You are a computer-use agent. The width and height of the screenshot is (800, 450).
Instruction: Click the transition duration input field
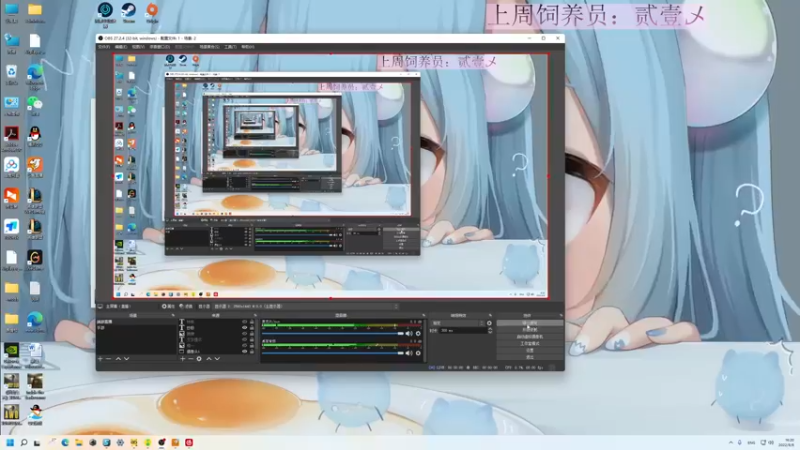click(463, 331)
